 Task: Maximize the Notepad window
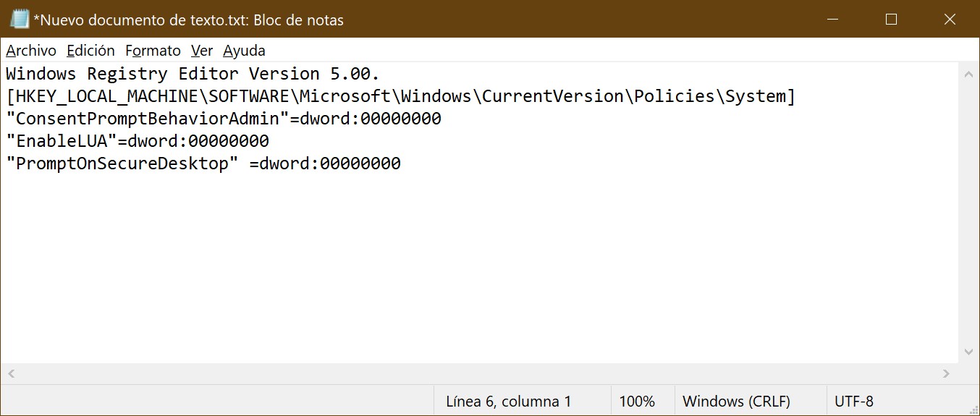tap(891, 20)
